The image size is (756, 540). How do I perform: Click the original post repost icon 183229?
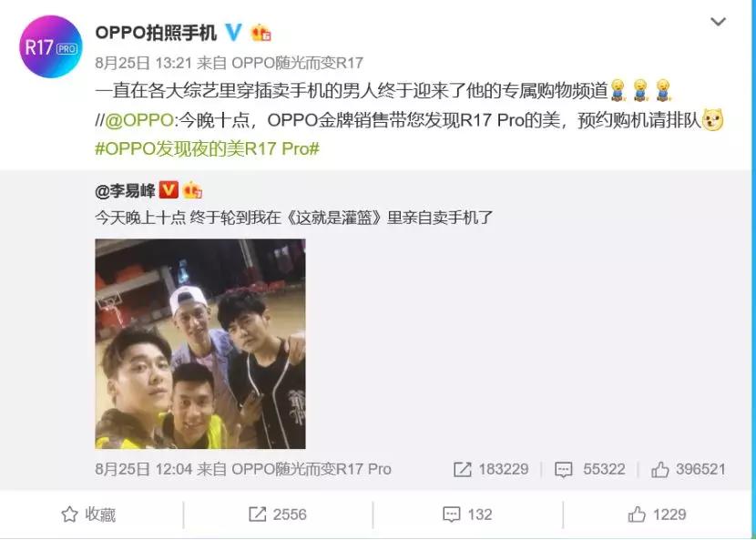click(x=491, y=469)
